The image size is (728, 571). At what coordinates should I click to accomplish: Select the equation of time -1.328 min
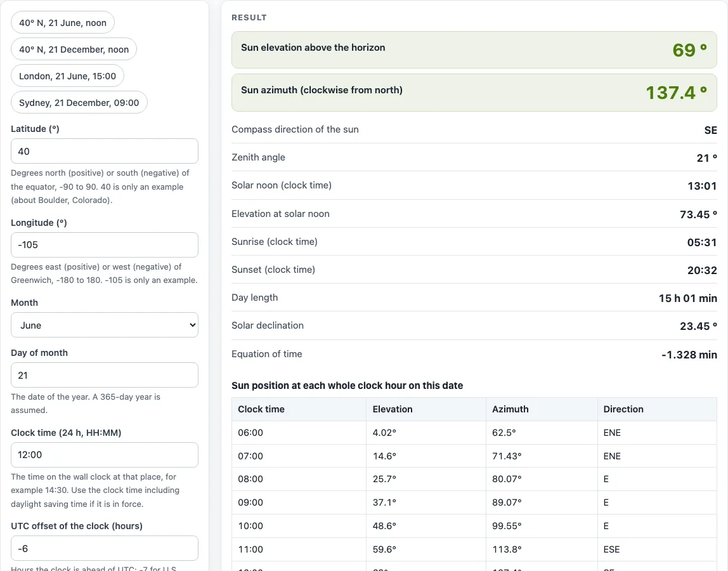coord(689,355)
